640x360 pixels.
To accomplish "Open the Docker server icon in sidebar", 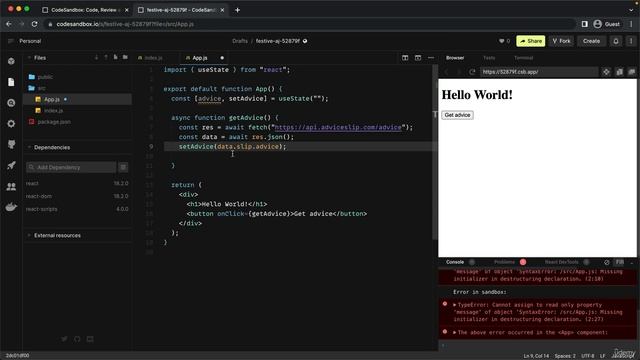I will [x=11, y=207].
